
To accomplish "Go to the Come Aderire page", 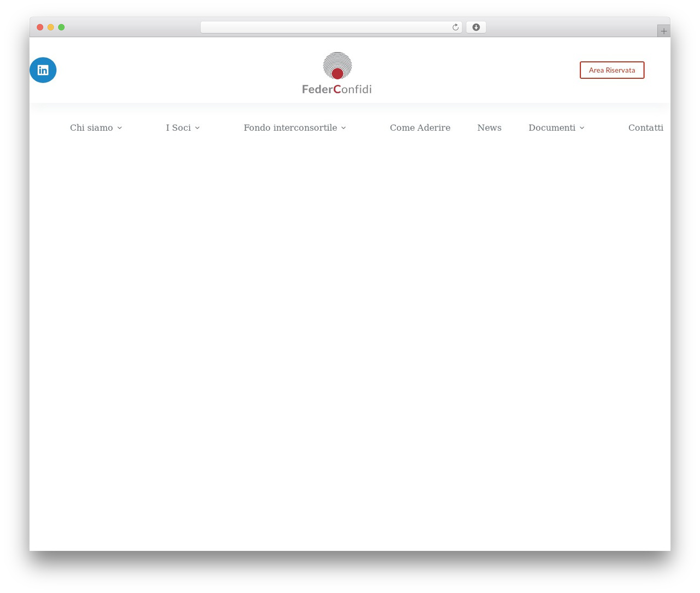I will (420, 127).
